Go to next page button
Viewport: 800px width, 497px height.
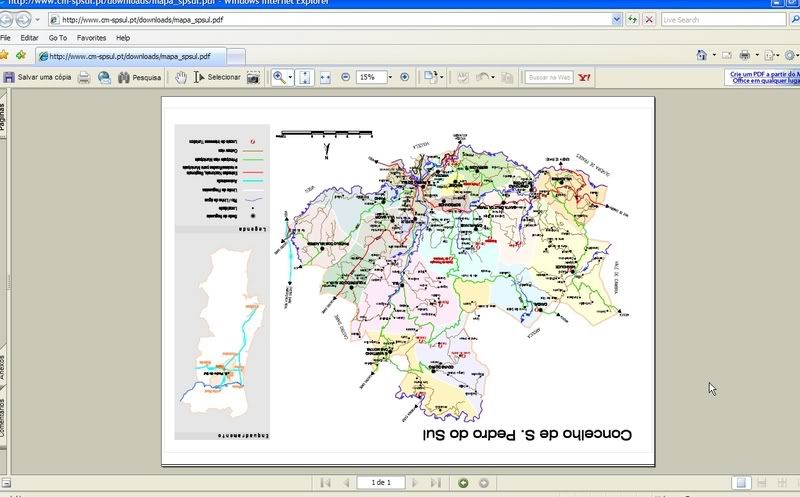click(415, 483)
